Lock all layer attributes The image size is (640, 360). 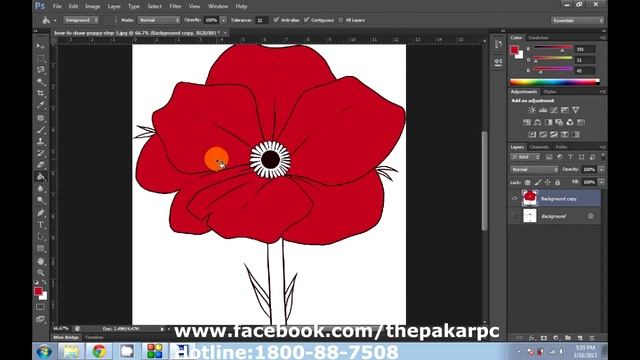point(558,182)
